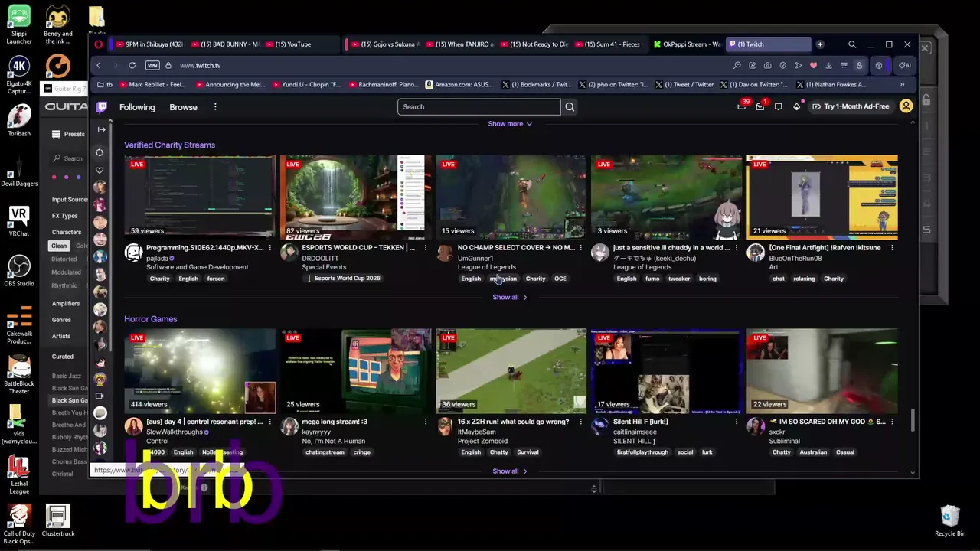The width and height of the screenshot is (980, 551).
Task: Open options menu for UmGunner1 stream
Action: click(x=580, y=248)
